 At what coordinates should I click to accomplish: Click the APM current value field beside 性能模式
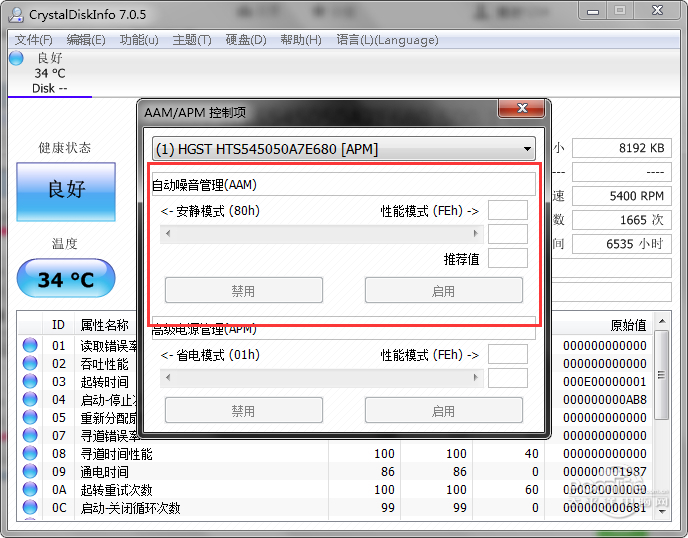coord(508,354)
